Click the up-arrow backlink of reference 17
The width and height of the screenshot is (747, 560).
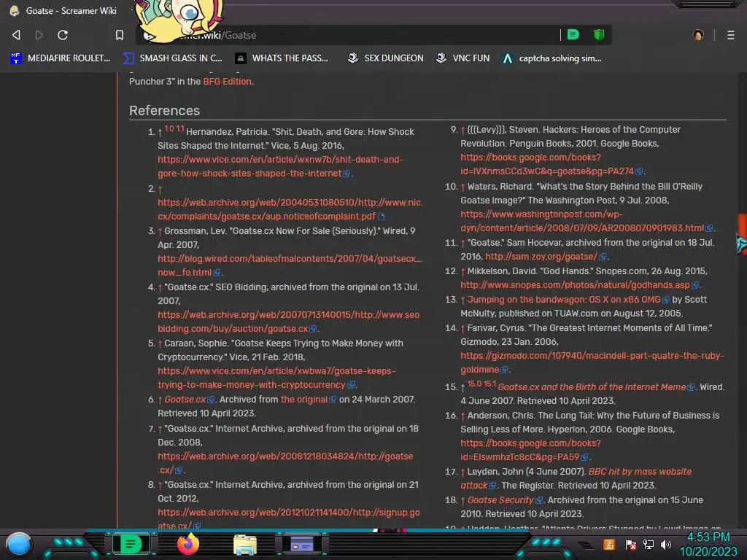[462, 472]
